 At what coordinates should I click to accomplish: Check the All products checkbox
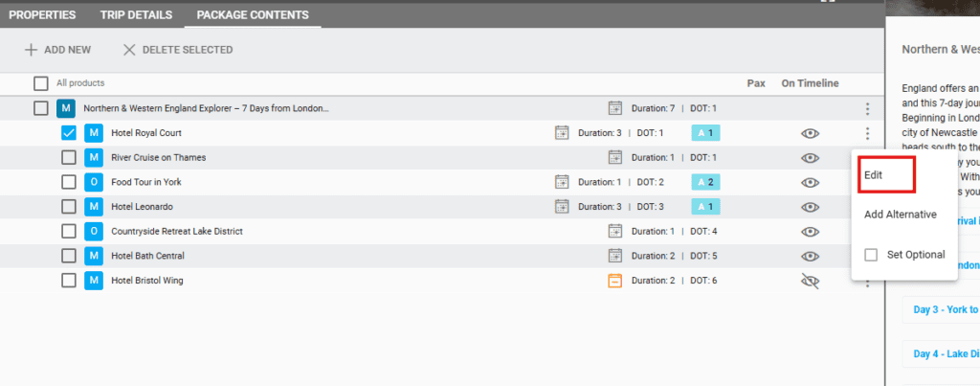[x=41, y=83]
